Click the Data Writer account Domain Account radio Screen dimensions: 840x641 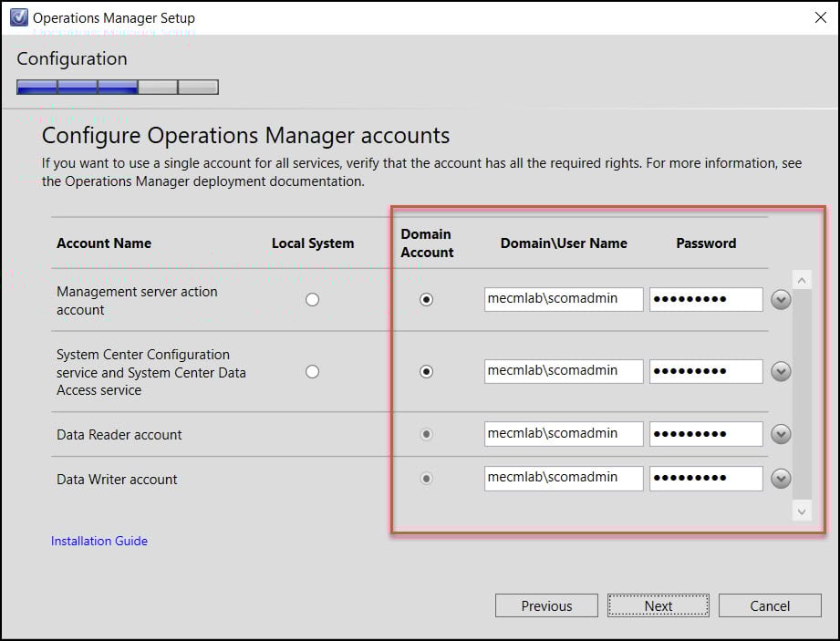(x=427, y=478)
